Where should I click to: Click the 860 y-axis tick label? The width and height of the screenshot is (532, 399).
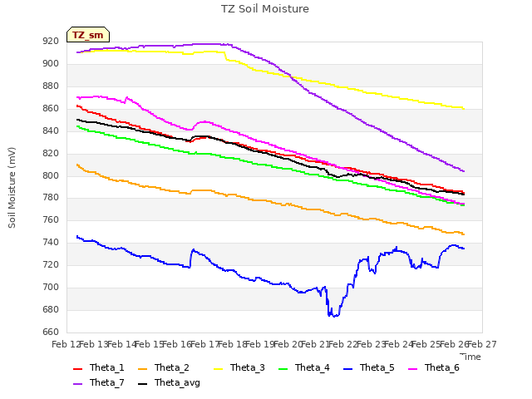pos(51,109)
